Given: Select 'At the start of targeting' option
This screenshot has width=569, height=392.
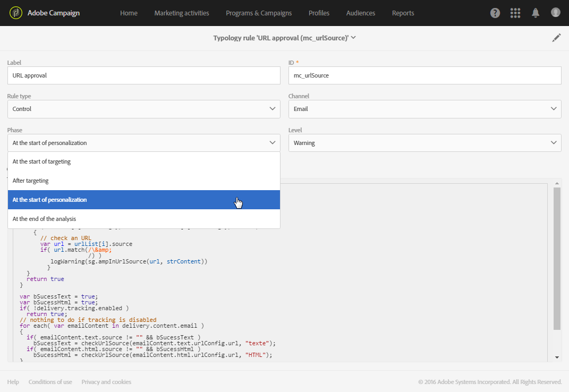Looking at the screenshot, I should tap(143, 161).
